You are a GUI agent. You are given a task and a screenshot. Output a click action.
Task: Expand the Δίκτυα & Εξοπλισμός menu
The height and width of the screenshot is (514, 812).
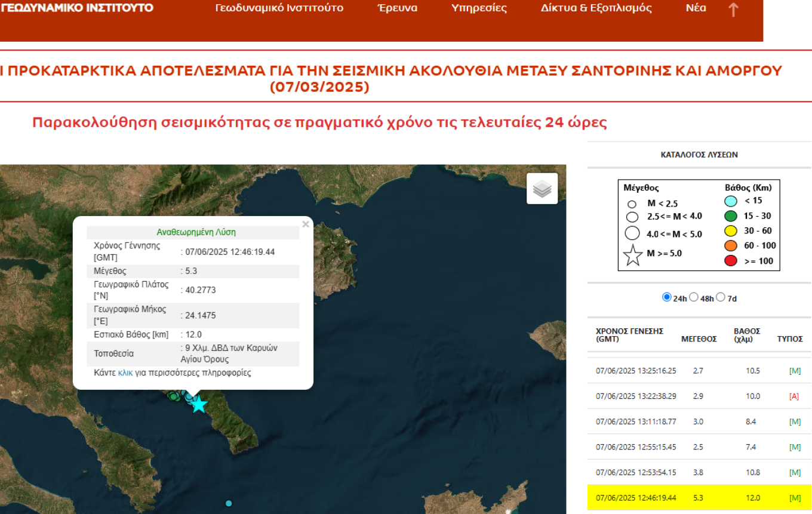(x=596, y=8)
